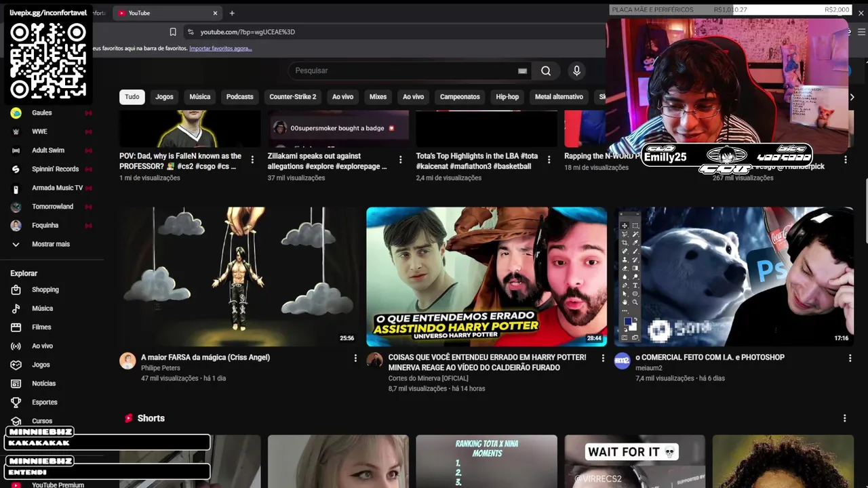Select the Hip-hop filter chip
Viewport: 868px width, 488px height.
pos(507,97)
